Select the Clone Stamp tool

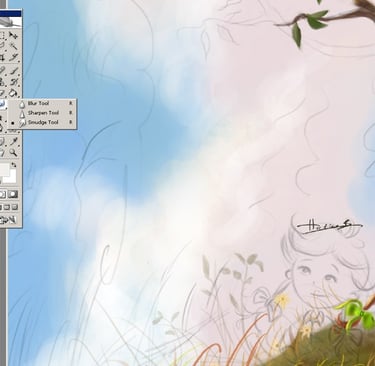(3, 82)
